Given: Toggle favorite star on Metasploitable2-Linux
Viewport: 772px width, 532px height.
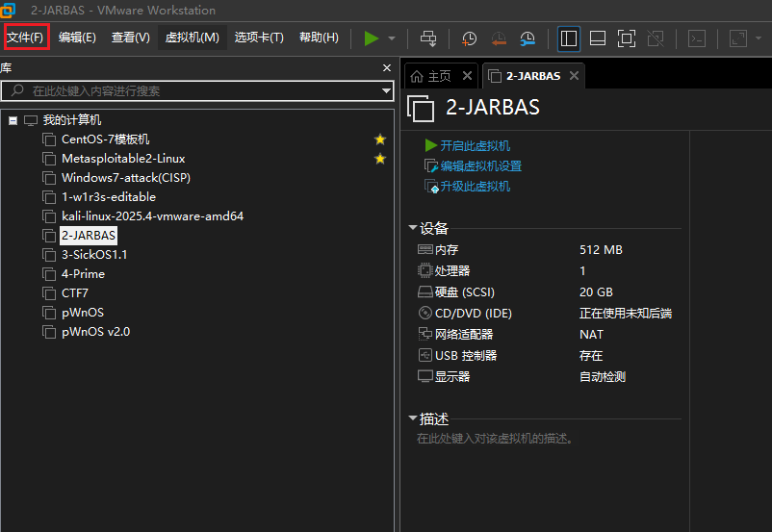Looking at the screenshot, I should coord(379,159).
